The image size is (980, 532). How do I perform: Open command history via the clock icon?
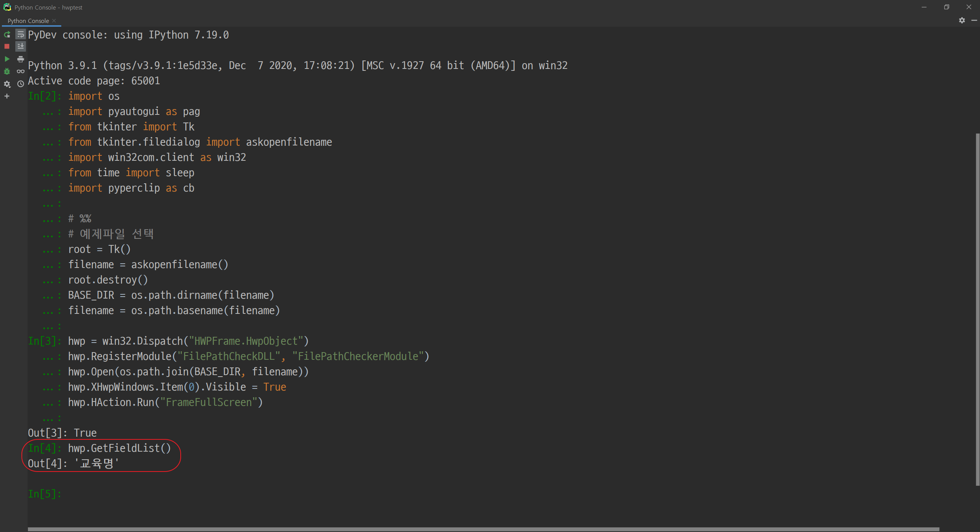point(21,83)
